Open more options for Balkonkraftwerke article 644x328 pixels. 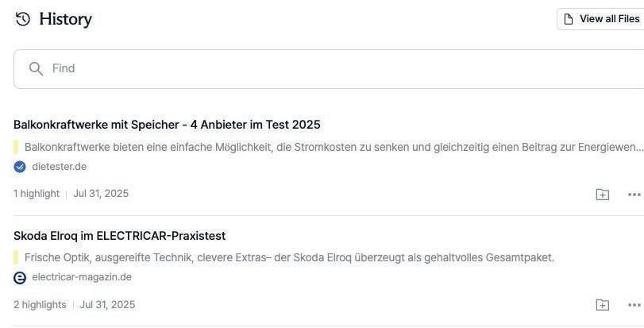[634, 195]
